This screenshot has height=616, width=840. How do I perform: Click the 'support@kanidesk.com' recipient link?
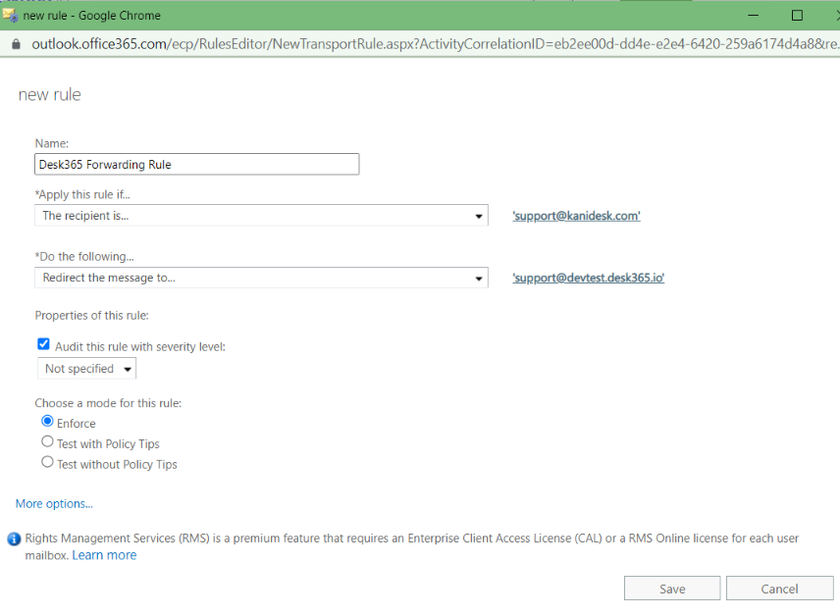pos(576,215)
